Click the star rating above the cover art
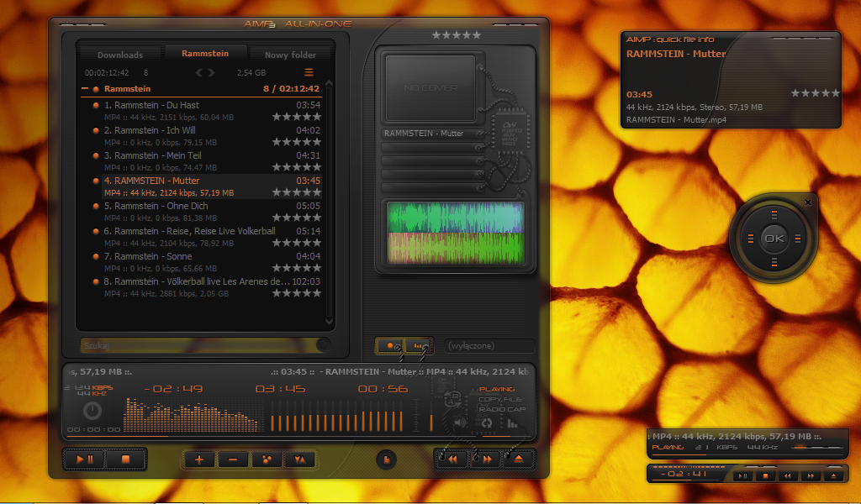This screenshot has width=861, height=504. 457,35
